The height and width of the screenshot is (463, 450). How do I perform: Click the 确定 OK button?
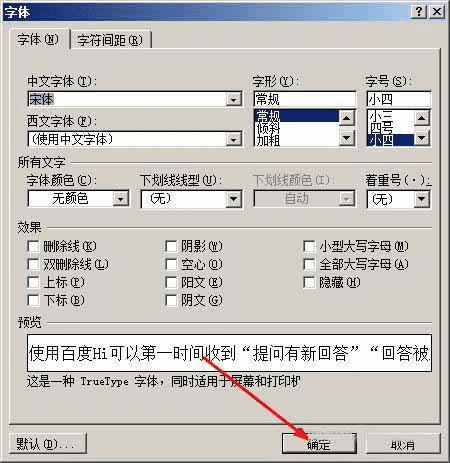[319, 444]
